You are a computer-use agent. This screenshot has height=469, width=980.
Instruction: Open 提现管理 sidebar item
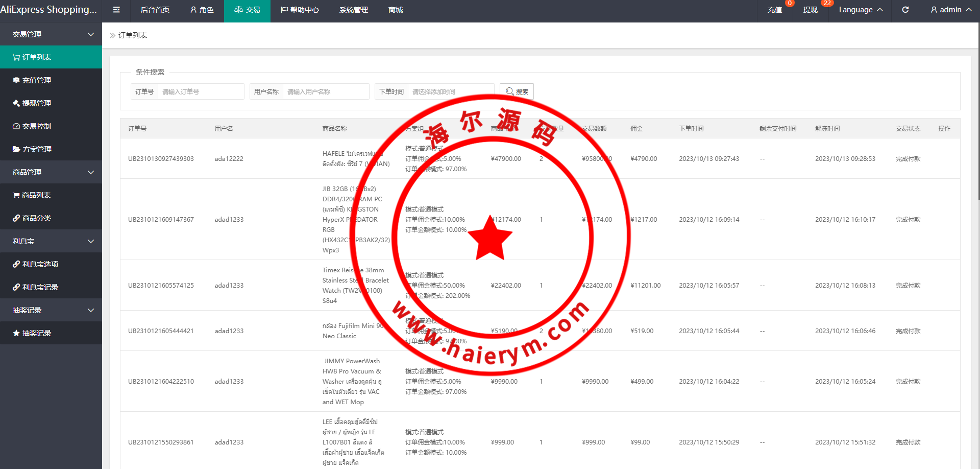coord(51,103)
